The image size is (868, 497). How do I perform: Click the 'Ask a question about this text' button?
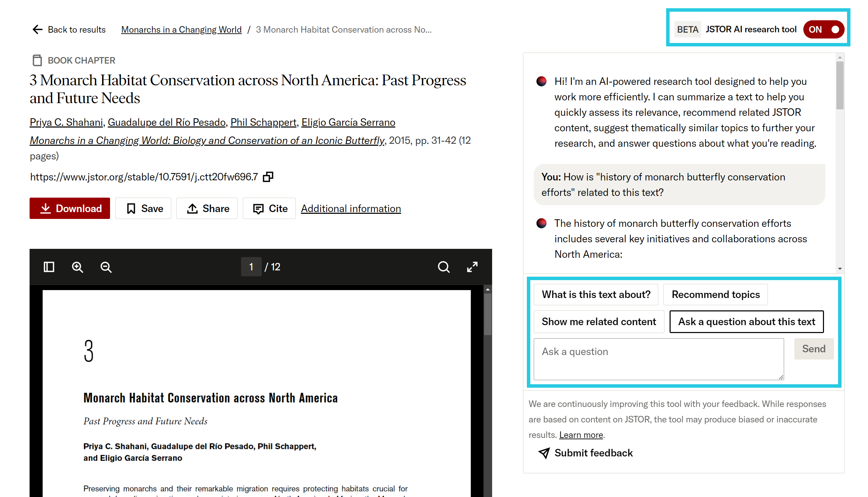click(x=746, y=321)
